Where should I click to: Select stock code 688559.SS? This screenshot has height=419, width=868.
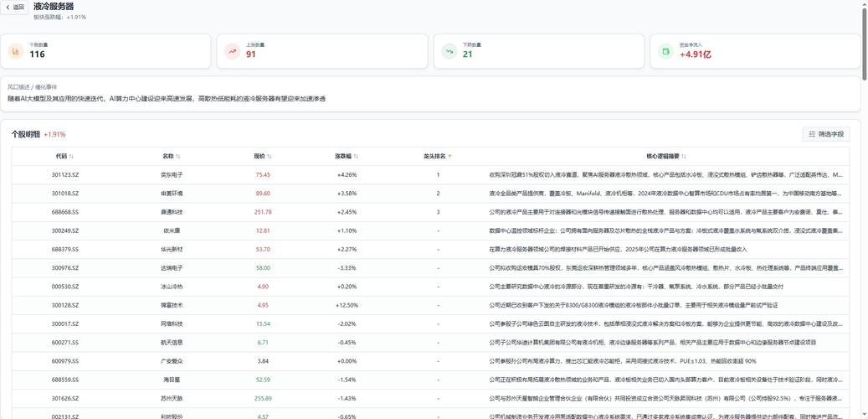[65, 380]
